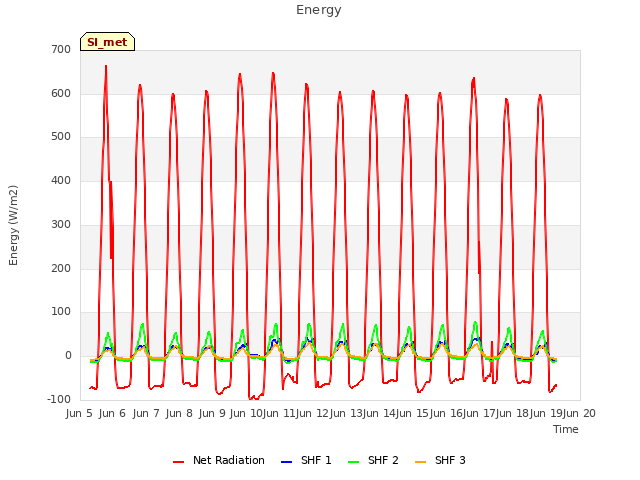Click the green SHF 2 legend swatch
Image resolution: width=640 pixels, height=480 pixels.
353,462
